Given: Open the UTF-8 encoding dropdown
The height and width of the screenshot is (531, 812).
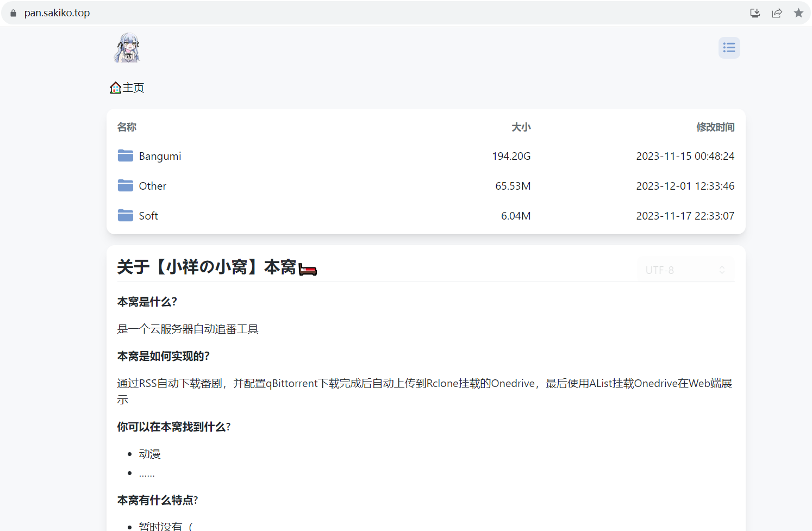Looking at the screenshot, I should click(x=685, y=270).
